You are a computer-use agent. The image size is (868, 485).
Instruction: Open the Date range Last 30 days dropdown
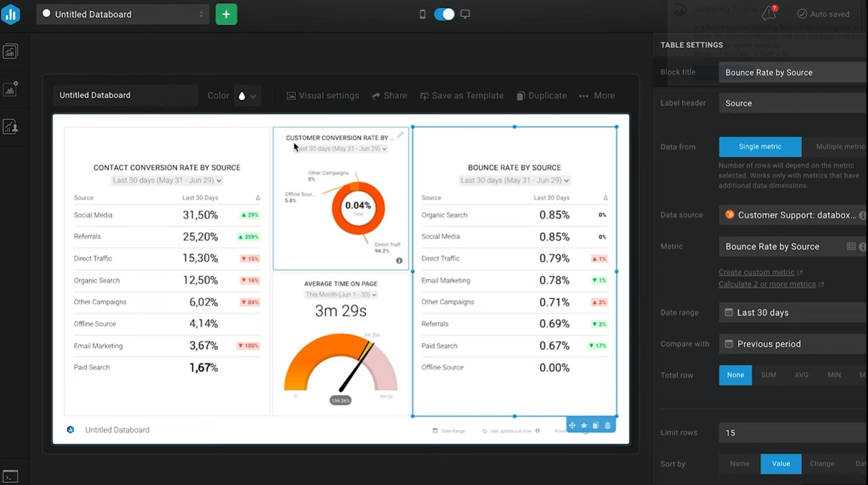click(x=793, y=313)
